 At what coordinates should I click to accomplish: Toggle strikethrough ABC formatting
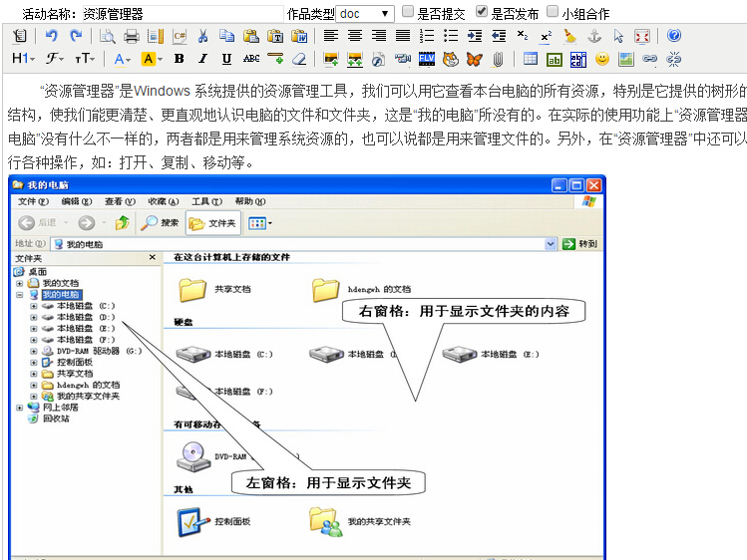(x=251, y=59)
